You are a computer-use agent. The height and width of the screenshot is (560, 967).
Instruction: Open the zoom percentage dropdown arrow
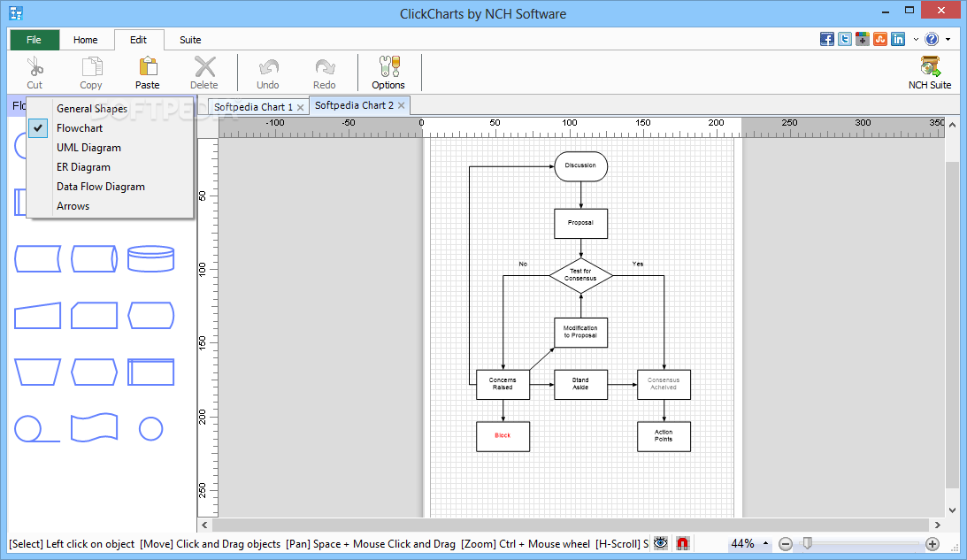tap(766, 543)
